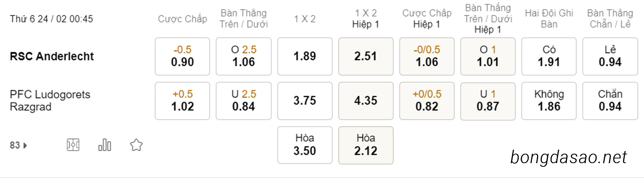Choose odd goals Lẻ at 0.94
This screenshot has width=644, height=181.
610,56
